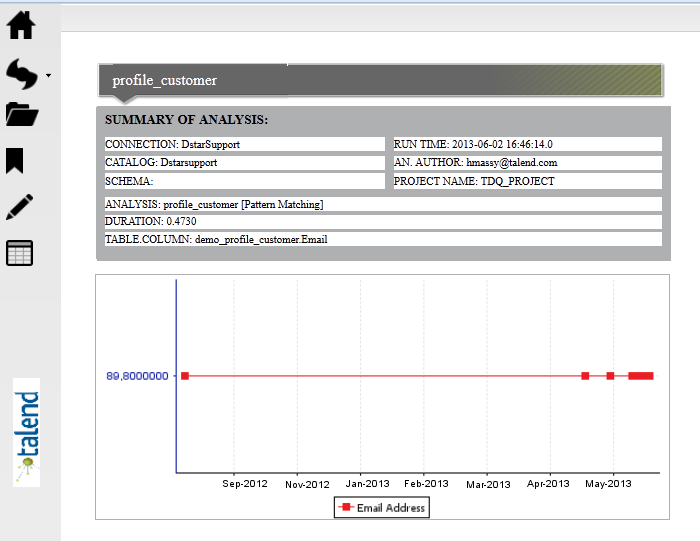Click the PROJECT NAME: TDQ_PROJECT field
The height and width of the screenshot is (541, 700).
tap(526, 181)
